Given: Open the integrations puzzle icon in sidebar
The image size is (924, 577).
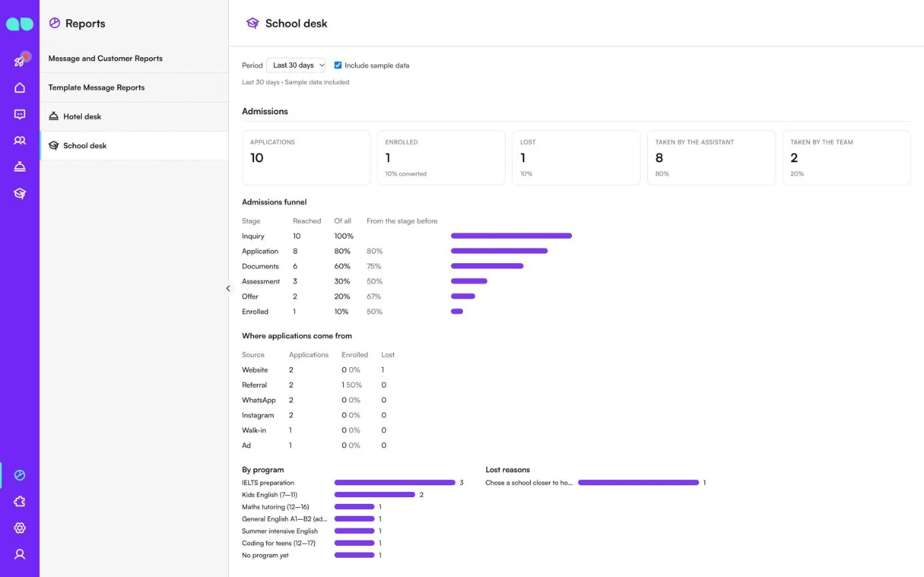Looking at the screenshot, I should [20, 502].
